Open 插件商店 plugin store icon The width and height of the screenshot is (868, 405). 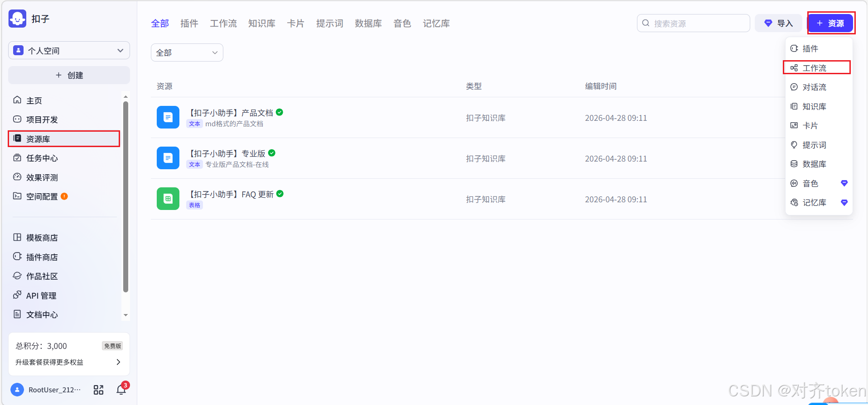17,257
